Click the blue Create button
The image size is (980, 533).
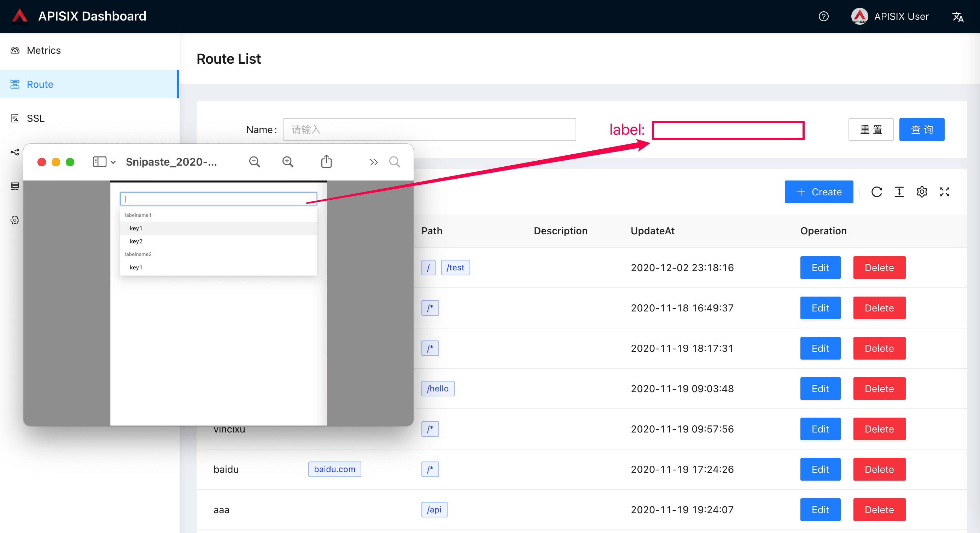(x=819, y=192)
